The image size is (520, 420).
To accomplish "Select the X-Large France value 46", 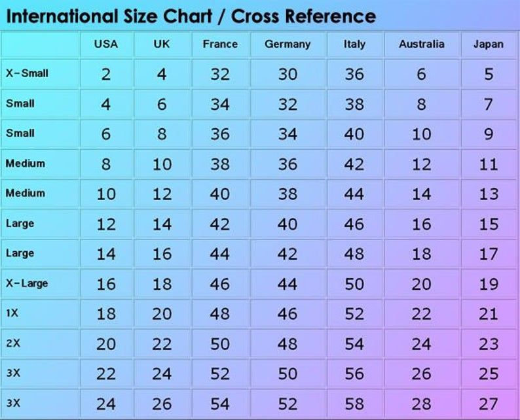I will (220, 284).
